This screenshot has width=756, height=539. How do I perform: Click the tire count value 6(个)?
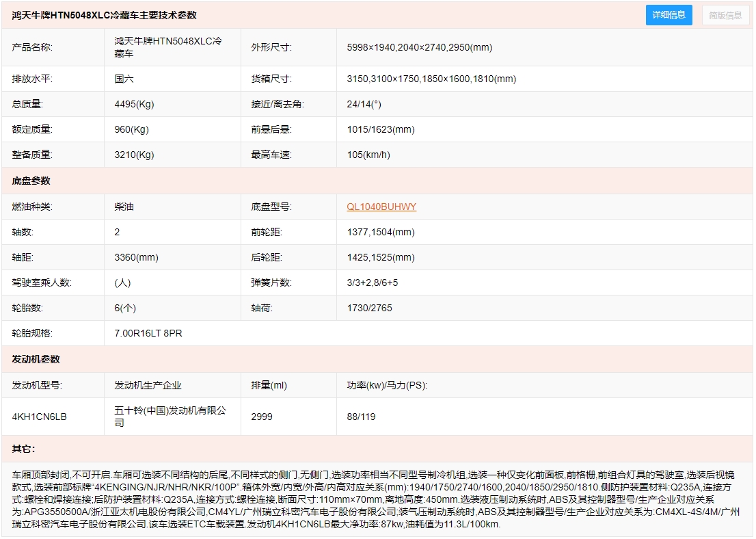click(x=125, y=308)
